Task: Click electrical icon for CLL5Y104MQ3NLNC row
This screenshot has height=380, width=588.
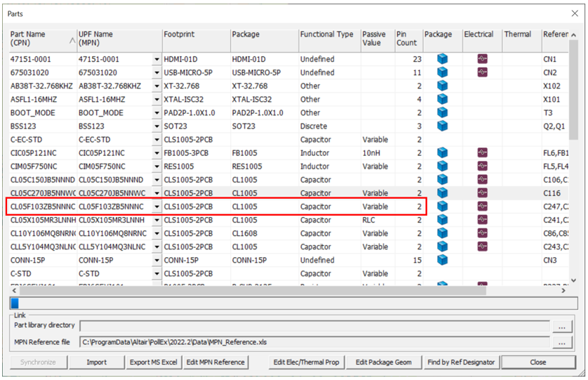Action: point(481,247)
